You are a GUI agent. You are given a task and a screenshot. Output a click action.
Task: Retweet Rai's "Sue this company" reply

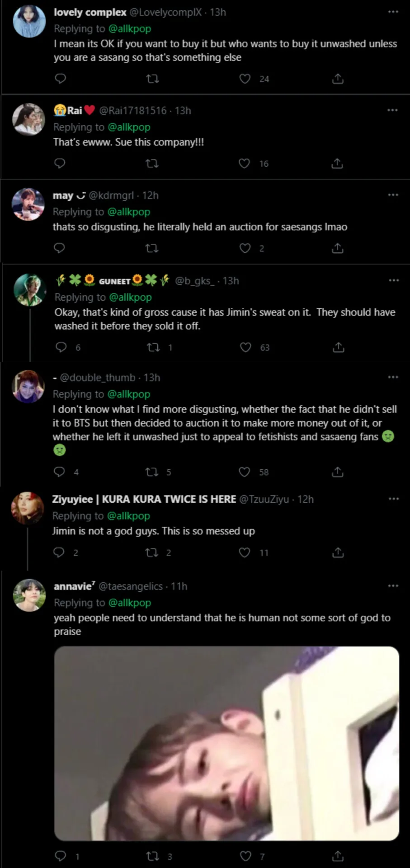point(152,164)
